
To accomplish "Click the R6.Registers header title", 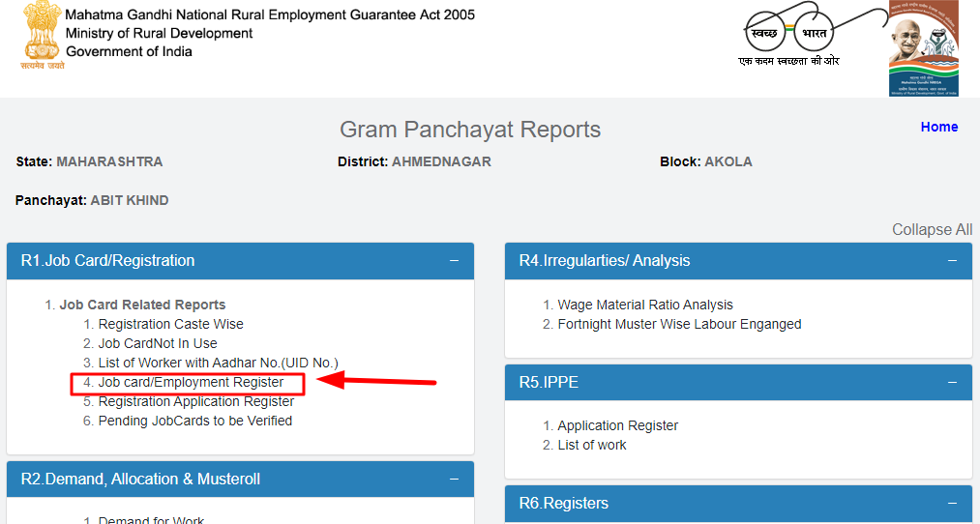I will click(x=564, y=503).
